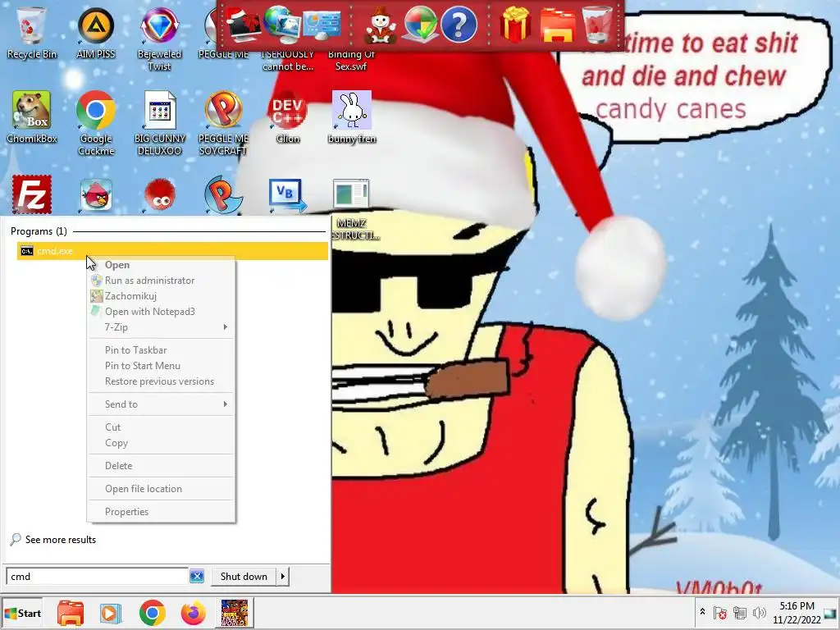Open the Dev C++ shortcut labeled Clion
Screen dimensions: 840x630
288,116
